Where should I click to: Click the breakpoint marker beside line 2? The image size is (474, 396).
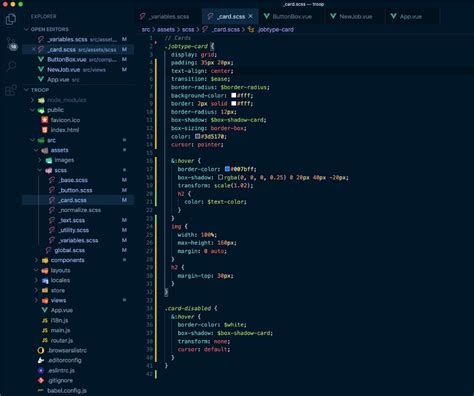pos(156,43)
